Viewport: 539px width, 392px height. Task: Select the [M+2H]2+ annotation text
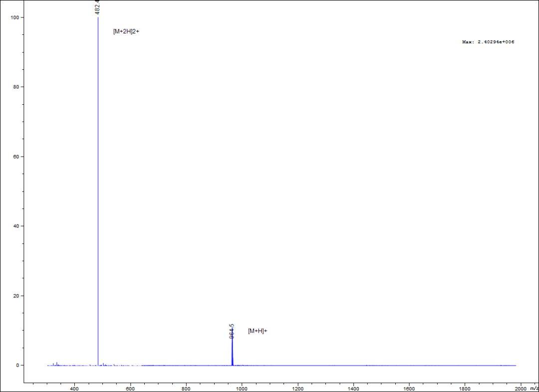click(x=126, y=31)
